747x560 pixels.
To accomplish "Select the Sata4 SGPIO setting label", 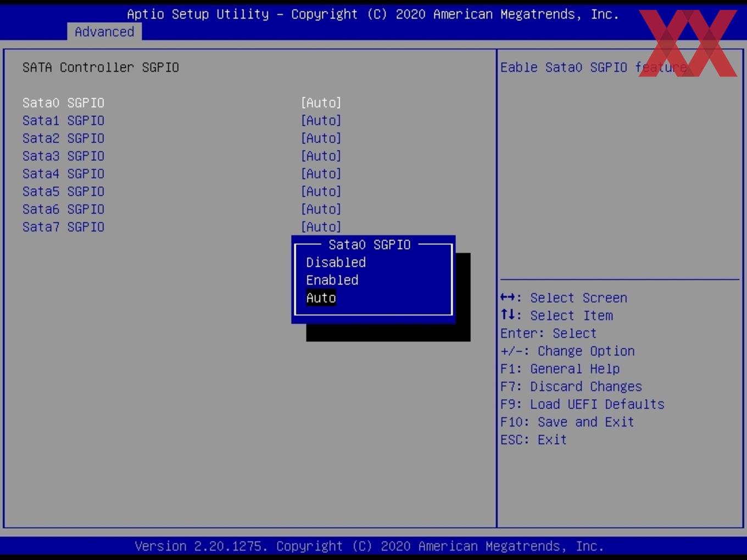I will click(63, 173).
